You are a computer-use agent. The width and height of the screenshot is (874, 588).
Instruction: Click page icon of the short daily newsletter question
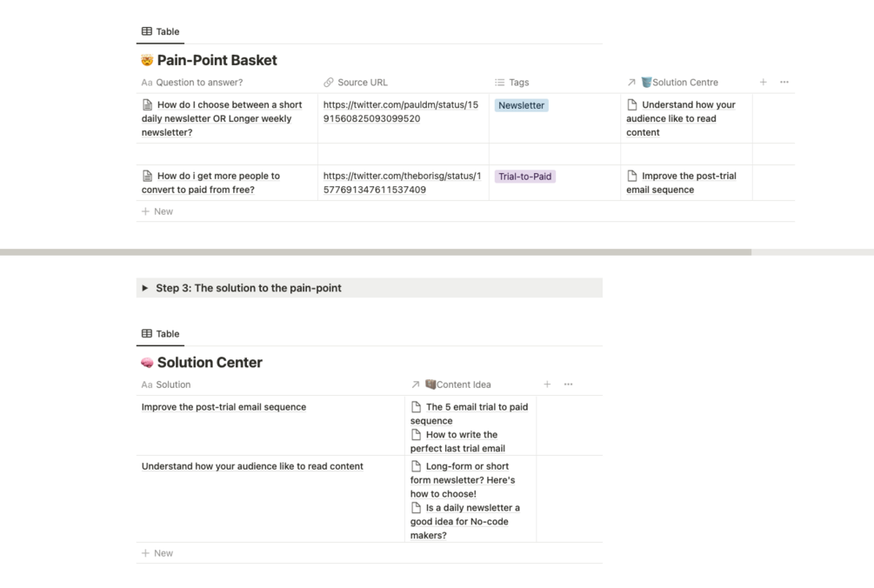click(147, 104)
